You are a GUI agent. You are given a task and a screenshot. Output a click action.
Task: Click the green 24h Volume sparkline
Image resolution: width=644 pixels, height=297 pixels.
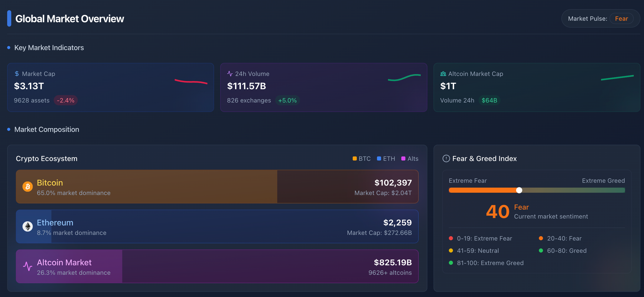tap(404, 78)
